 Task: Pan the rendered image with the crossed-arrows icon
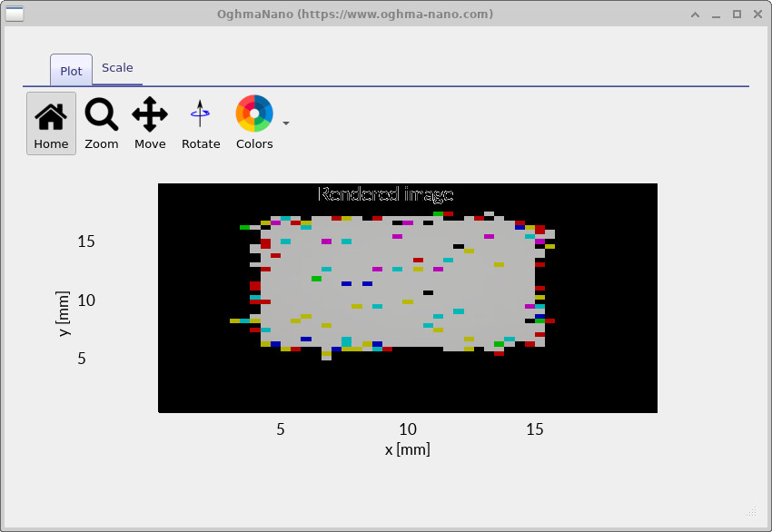(150, 115)
